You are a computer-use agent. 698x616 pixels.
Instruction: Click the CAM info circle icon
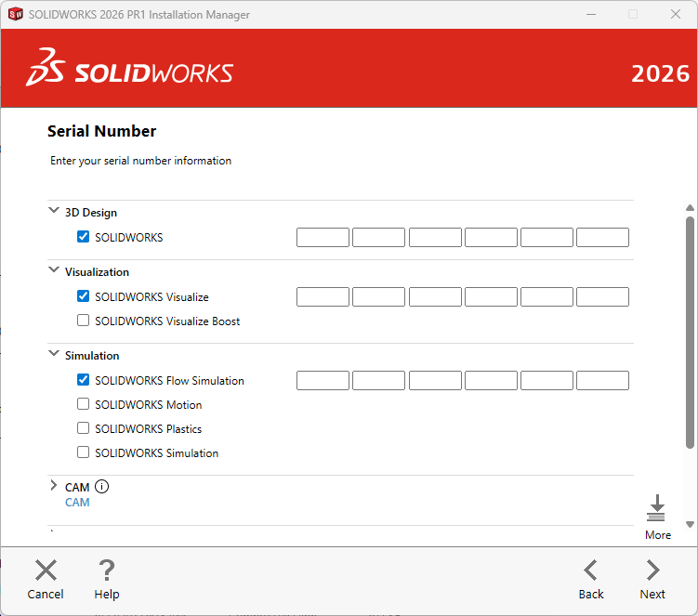pos(102,486)
